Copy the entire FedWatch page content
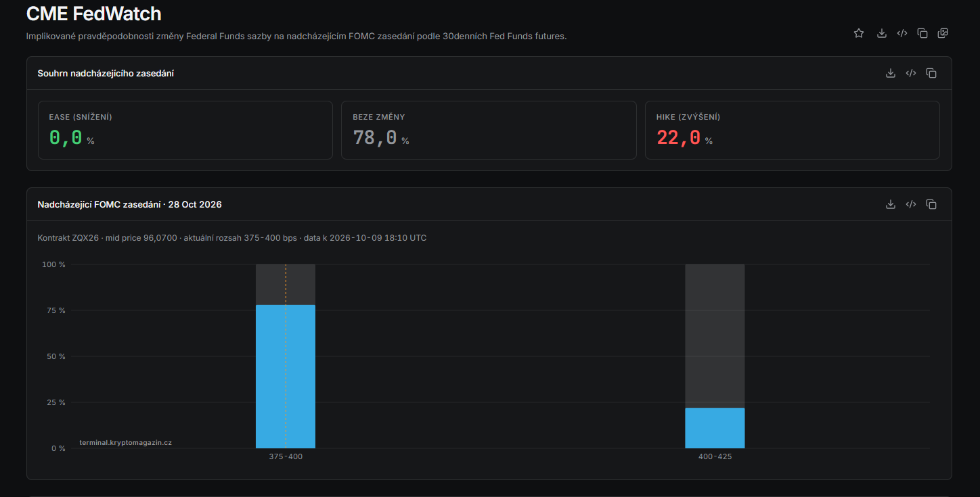This screenshot has height=497, width=980. 922,33
